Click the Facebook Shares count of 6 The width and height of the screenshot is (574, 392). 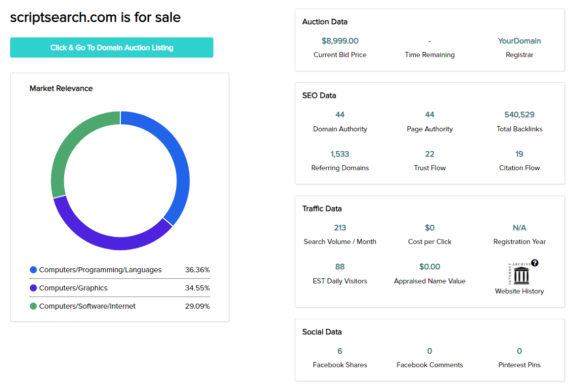point(340,351)
